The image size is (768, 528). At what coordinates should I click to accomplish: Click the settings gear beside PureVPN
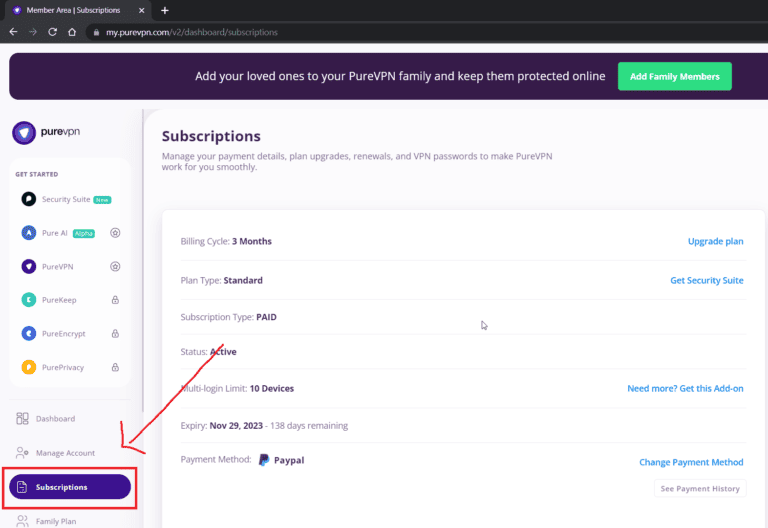click(x=115, y=267)
